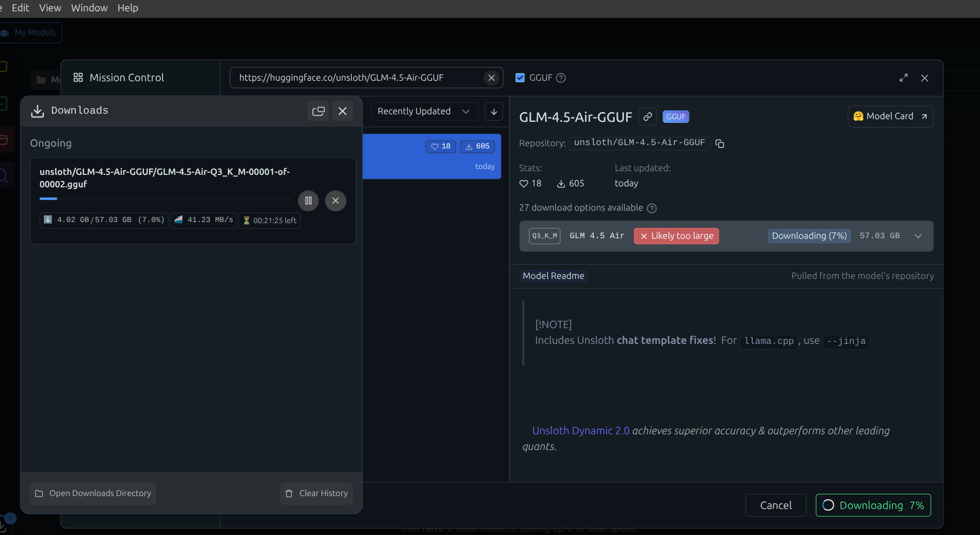
Task: Click the --jinja code text
Action: [846, 341]
